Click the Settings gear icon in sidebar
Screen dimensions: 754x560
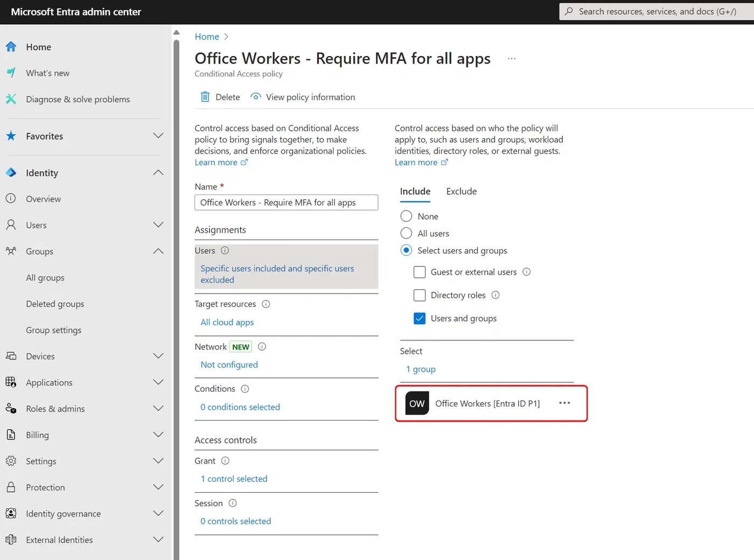(x=11, y=461)
